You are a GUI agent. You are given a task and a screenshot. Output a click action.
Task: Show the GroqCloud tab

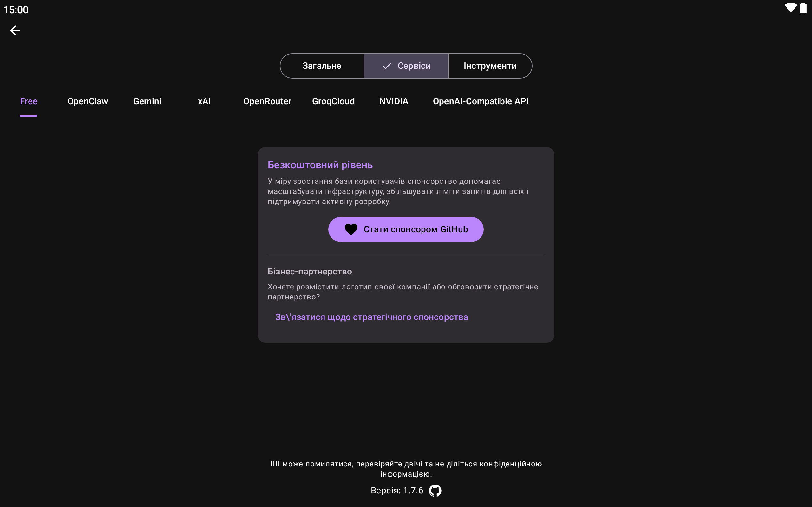pyautogui.click(x=333, y=101)
